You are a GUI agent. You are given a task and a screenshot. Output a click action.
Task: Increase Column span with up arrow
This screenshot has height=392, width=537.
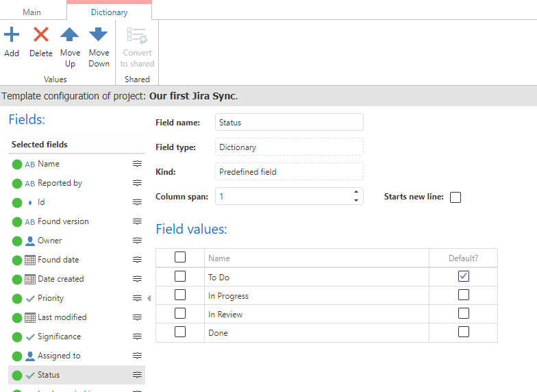[355, 192]
